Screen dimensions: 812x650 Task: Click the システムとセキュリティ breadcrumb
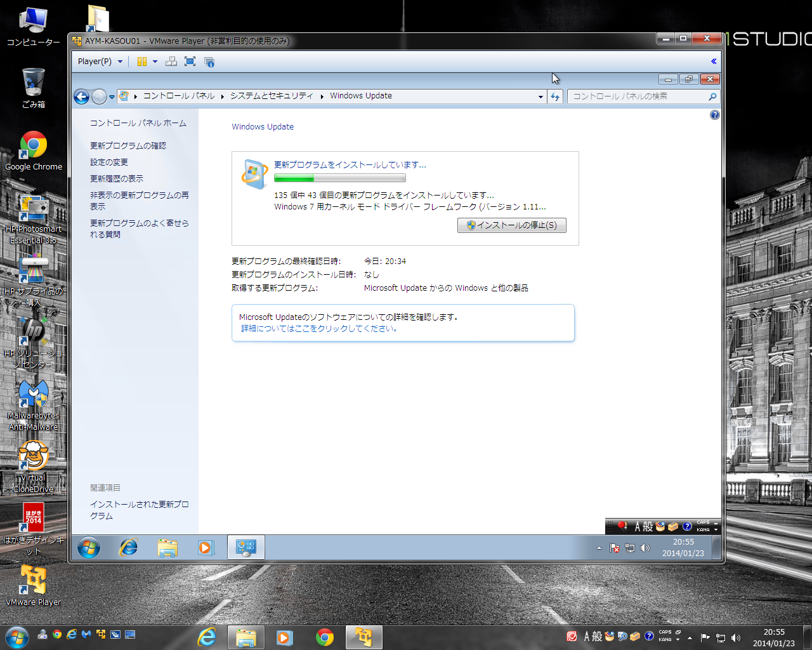[272, 96]
